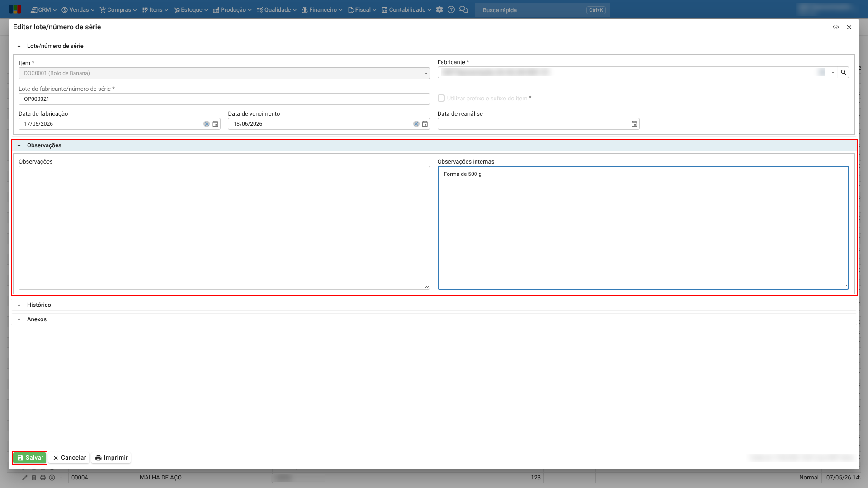Open the Fiscal menu
Viewport: 868px width, 488px height.
click(362, 9)
